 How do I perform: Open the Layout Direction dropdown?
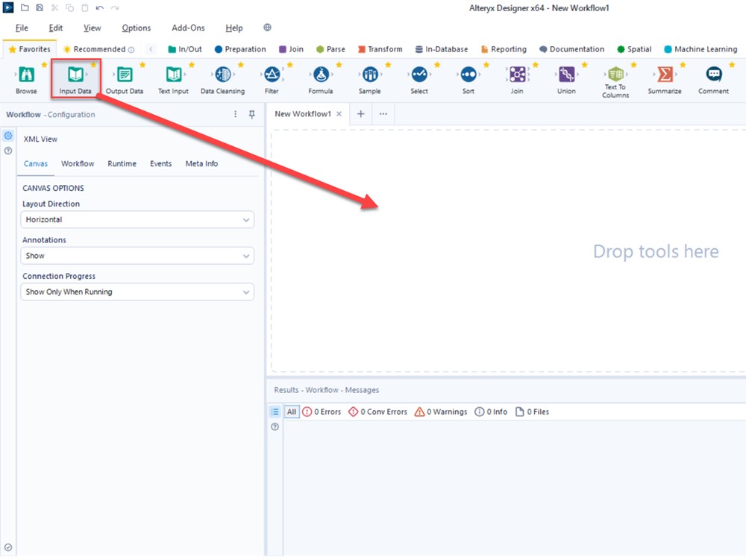[137, 219]
